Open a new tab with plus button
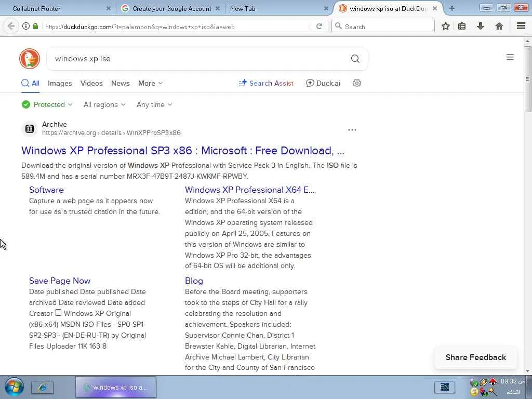Image resolution: width=532 pixels, height=399 pixels. pyautogui.click(x=451, y=8)
